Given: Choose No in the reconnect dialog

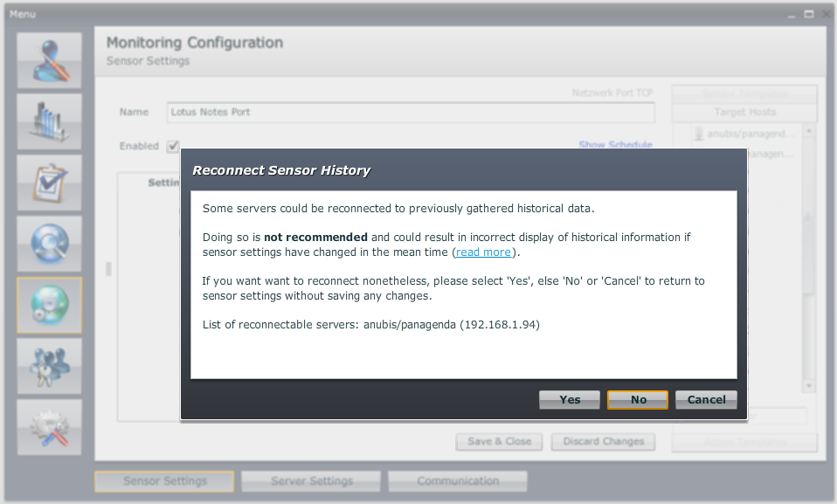Looking at the screenshot, I should (x=638, y=399).
